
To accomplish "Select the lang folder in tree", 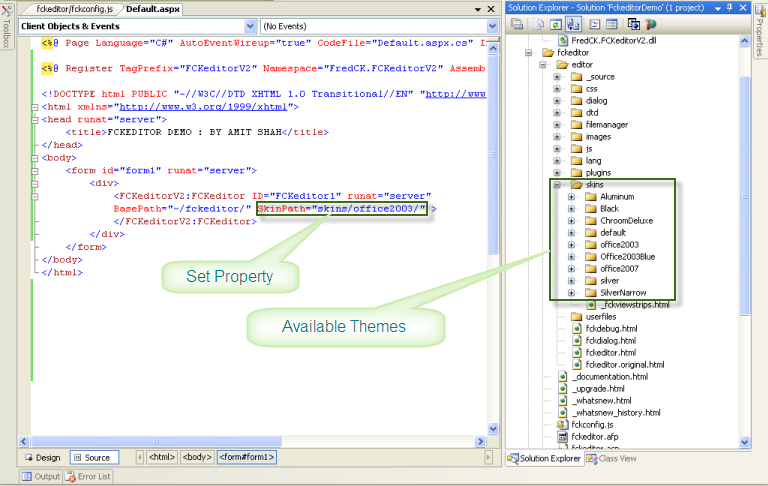I will (x=593, y=161).
